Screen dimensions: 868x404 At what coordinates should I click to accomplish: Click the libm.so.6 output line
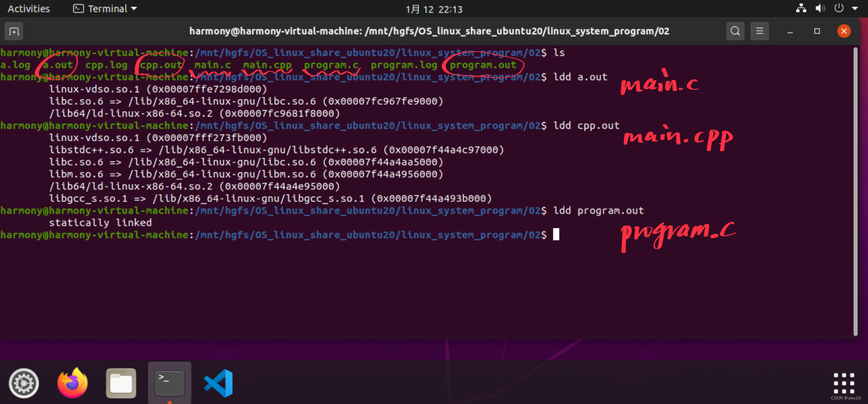click(246, 174)
